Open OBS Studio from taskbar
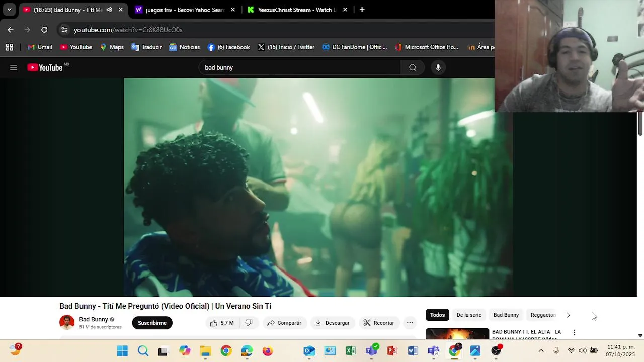The width and height of the screenshot is (644, 362). point(496,351)
